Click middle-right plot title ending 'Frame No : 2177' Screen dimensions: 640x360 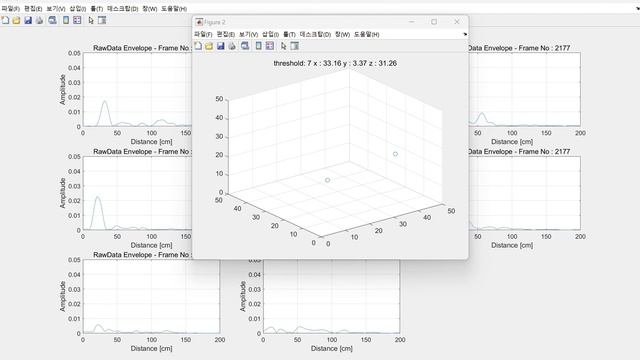point(519,151)
